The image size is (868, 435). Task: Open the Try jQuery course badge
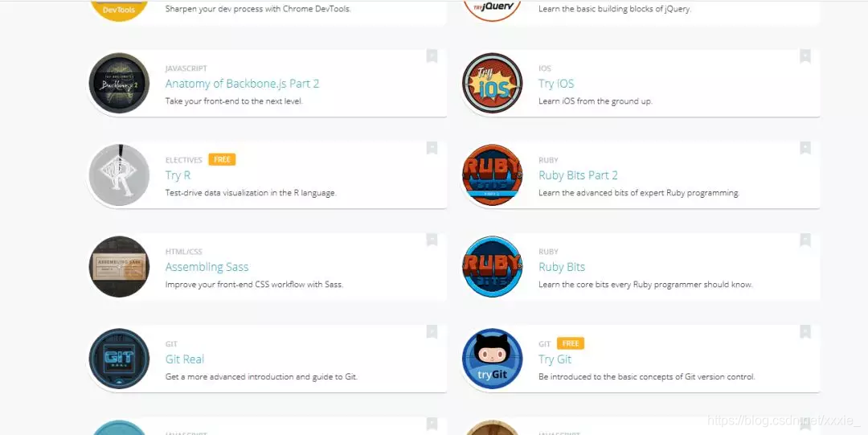pos(492,10)
